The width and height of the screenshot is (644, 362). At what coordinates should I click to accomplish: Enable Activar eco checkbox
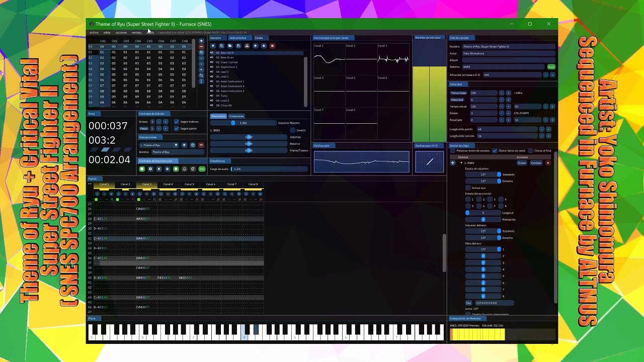point(468,188)
